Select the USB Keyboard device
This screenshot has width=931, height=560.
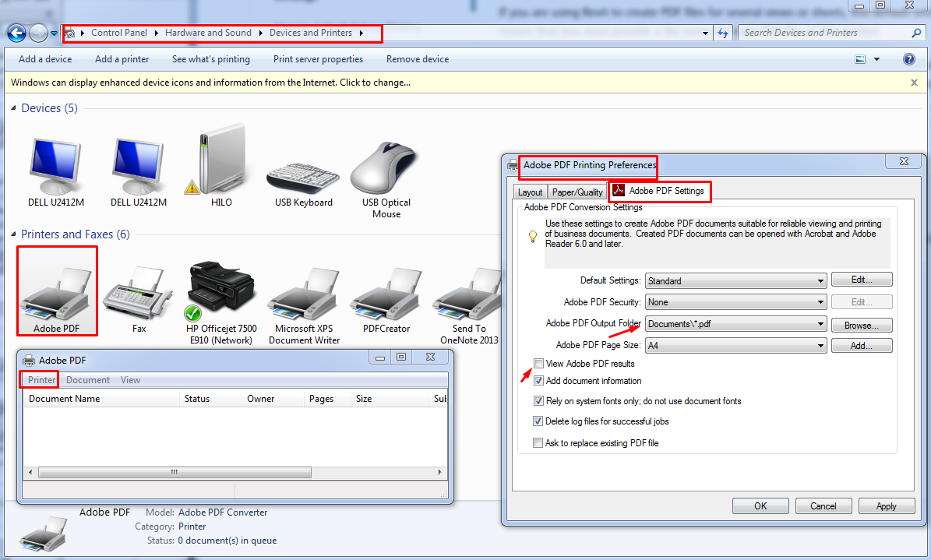point(303,178)
